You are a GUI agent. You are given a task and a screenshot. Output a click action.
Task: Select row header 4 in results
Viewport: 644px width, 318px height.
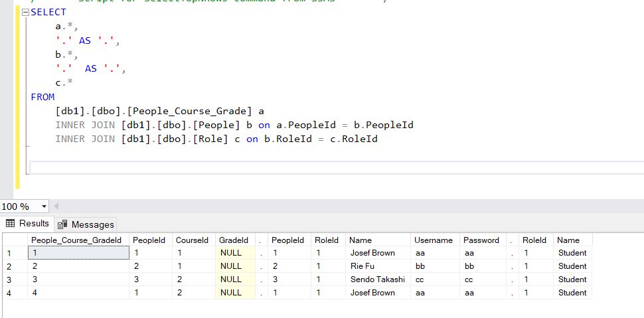coord(15,293)
